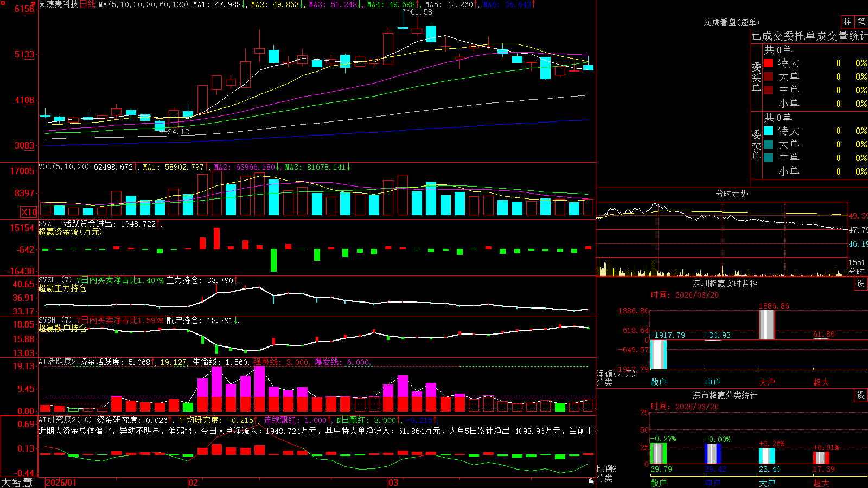The width and height of the screenshot is (868, 488).
Task: Click the cyan 23.40 大户 ratio bar
Action: tap(767, 456)
